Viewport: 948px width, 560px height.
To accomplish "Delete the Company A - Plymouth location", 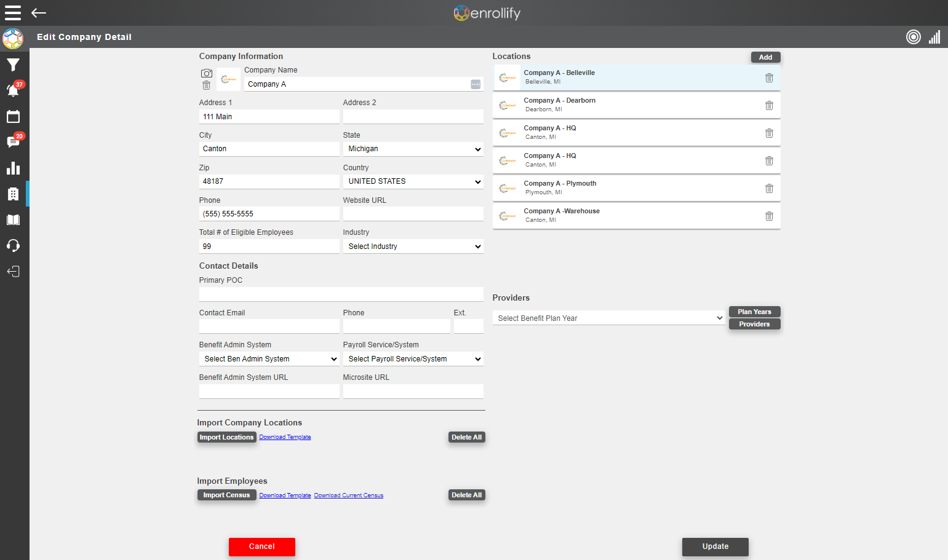I will [769, 188].
